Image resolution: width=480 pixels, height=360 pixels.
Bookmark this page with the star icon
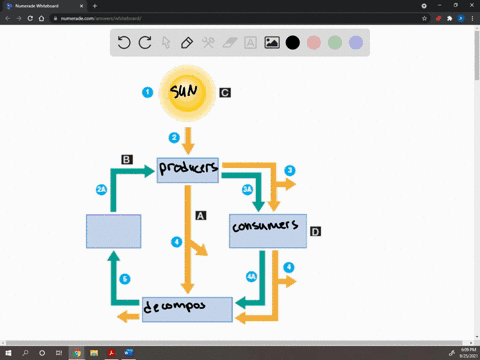coord(424,18)
